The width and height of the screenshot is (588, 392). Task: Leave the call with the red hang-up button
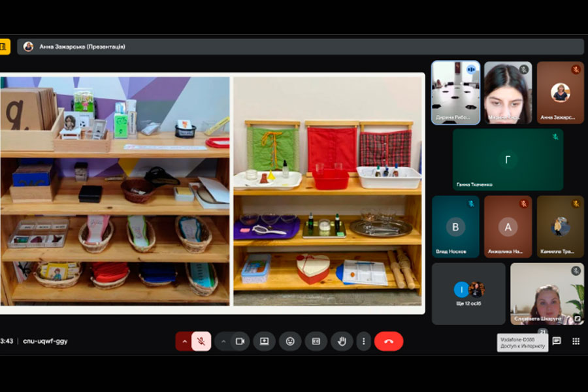[x=389, y=341]
